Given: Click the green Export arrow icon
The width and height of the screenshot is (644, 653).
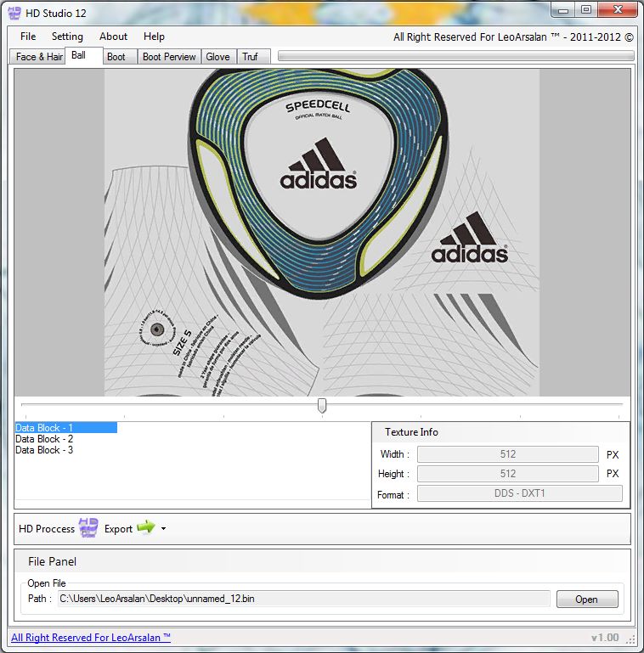Looking at the screenshot, I should [146, 528].
